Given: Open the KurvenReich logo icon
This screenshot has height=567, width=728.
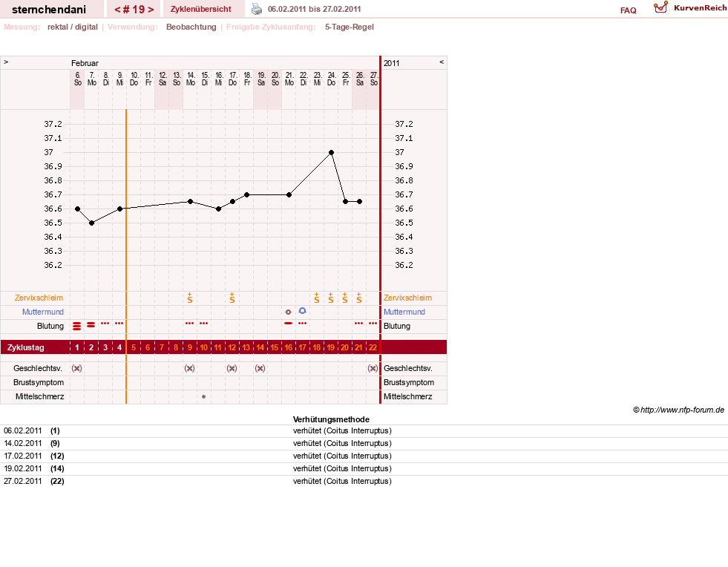Looking at the screenshot, I should pos(660,7).
